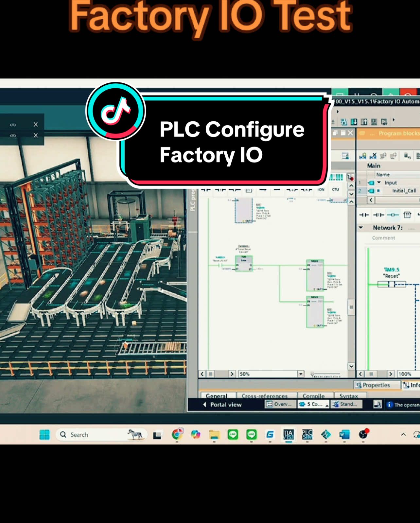Open PLCSIM from the taskbar
The width and height of the screenshot is (420, 523).
tap(307, 434)
